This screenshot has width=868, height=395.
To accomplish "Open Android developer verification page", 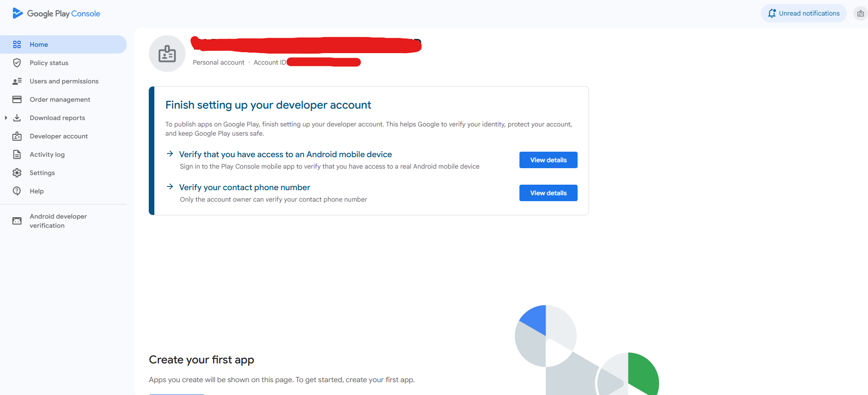I will pyautogui.click(x=63, y=221).
